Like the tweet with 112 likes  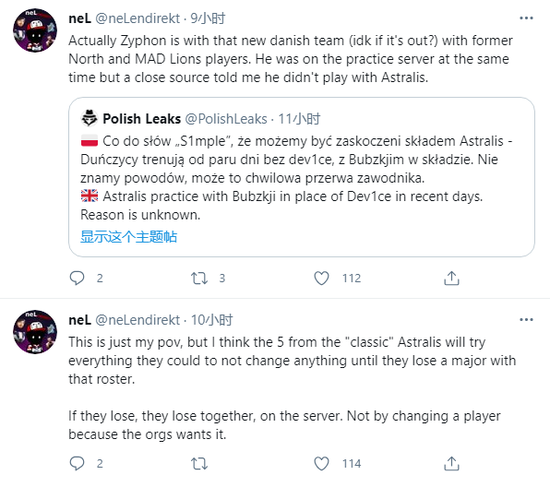click(x=321, y=278)
